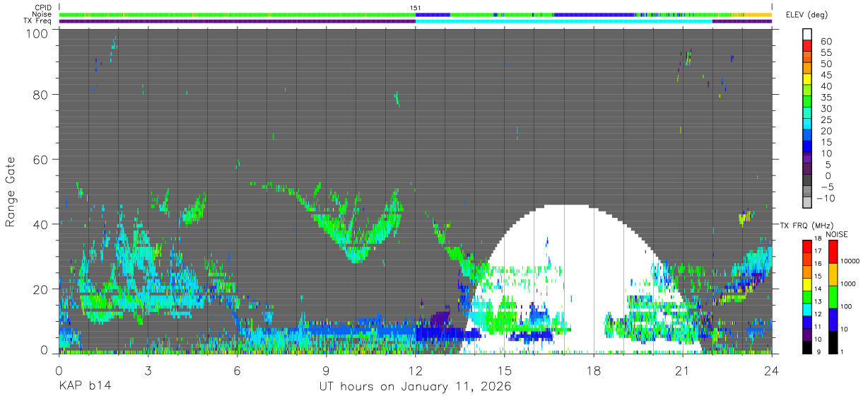Click the KAP b14 radar label
Viewport: 868px width, 401px height.
[x=85, y=387]
